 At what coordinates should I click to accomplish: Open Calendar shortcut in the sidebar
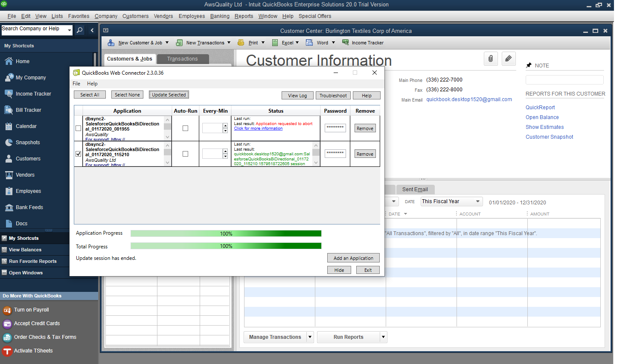26,126
